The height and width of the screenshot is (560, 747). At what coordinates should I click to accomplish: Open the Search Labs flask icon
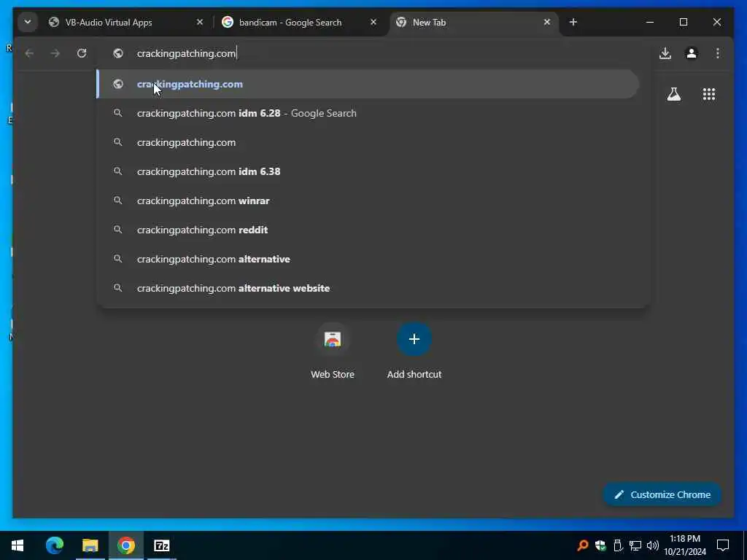(x=673, y=94)
